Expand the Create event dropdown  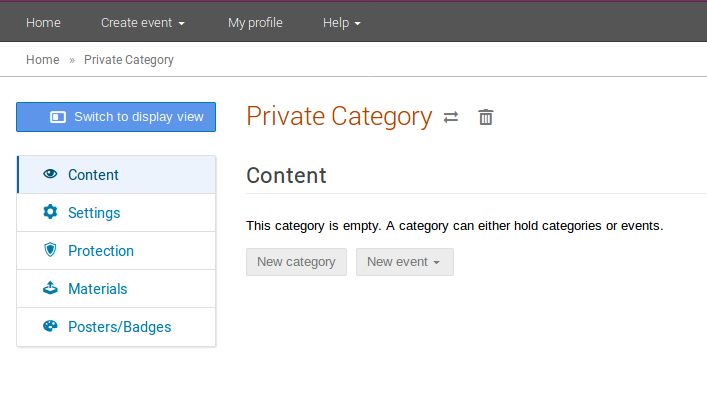point(142,23)
